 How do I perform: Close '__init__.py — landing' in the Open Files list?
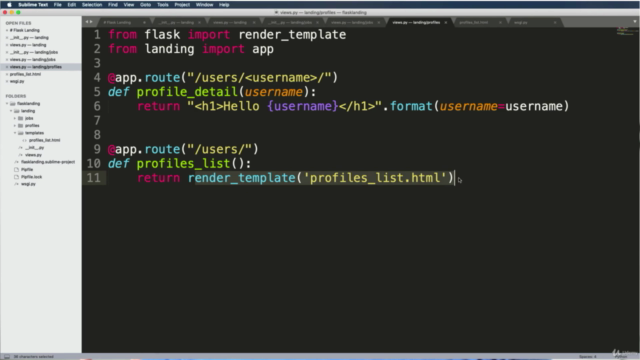(7, 38)
